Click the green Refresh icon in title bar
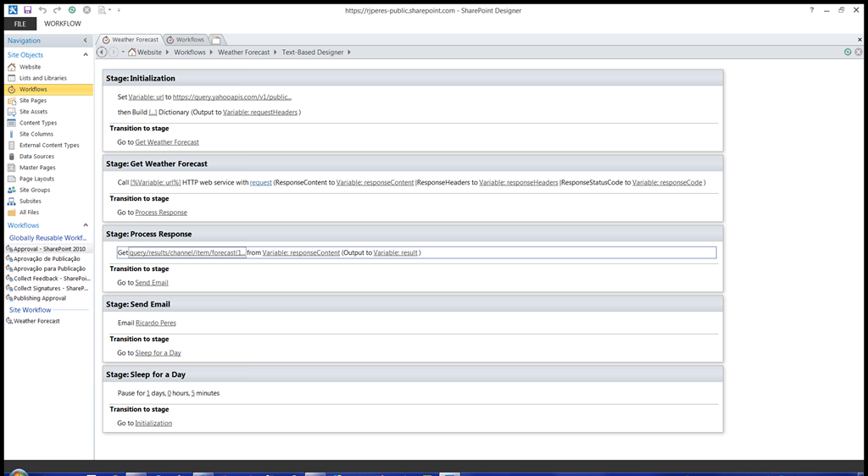 [72, 10]
